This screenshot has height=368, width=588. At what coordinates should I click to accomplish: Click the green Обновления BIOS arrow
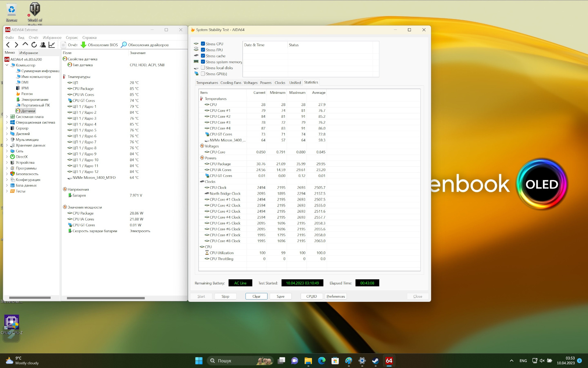pyautogui.click(x=83, y=45)
